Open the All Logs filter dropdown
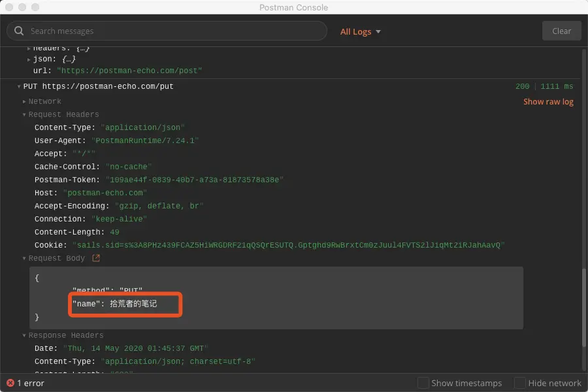Screen dimensions: 588x392 pyautogui.click(x=361, y=31)
